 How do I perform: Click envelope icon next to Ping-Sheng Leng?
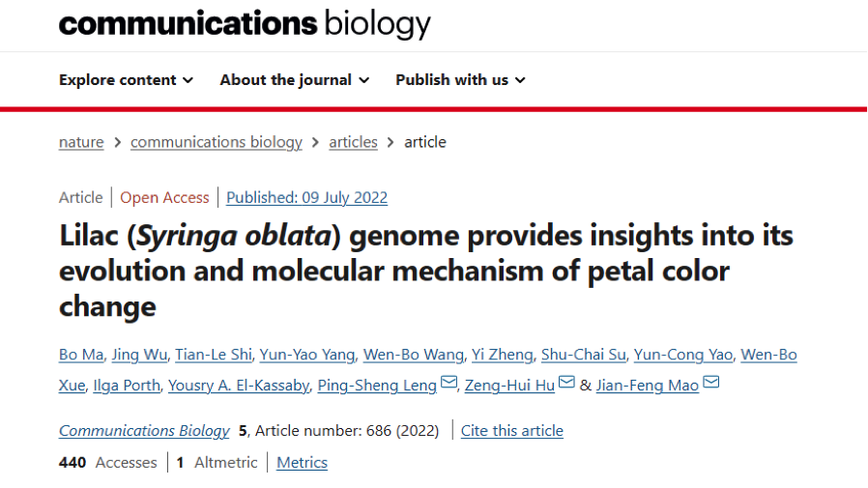448,384
